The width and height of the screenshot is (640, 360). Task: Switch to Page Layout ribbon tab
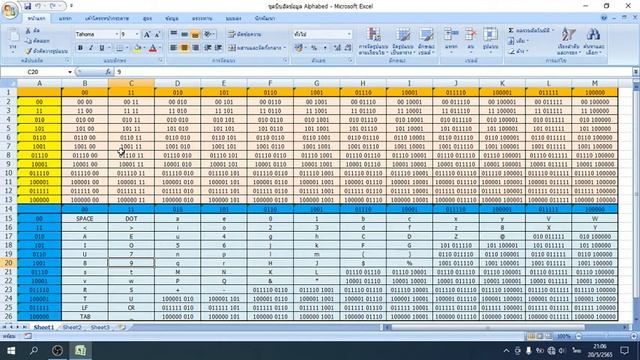coord(107,19)
